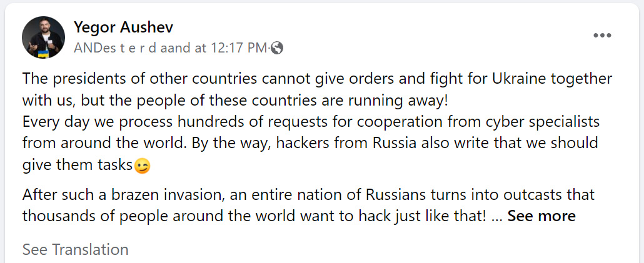The width and height of the screenshot is (644, 263).
Task: Click the globe public-audience icon
Action: coord(277,47)
